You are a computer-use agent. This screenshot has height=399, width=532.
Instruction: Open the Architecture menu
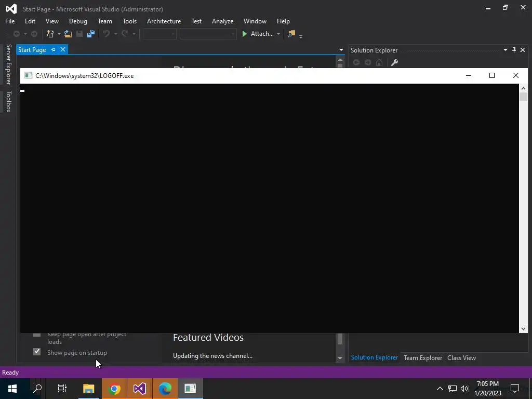(164, 21)
